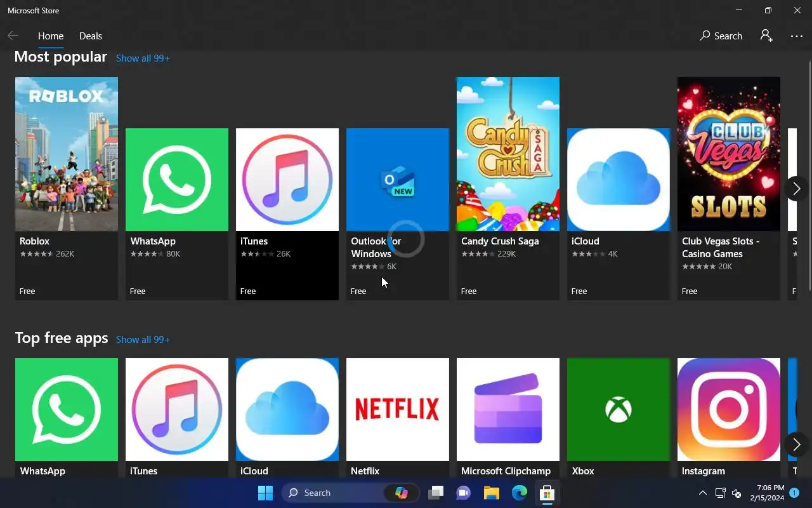
Task: Open Task View from the taskbar
Action: [x=436, y=493]
